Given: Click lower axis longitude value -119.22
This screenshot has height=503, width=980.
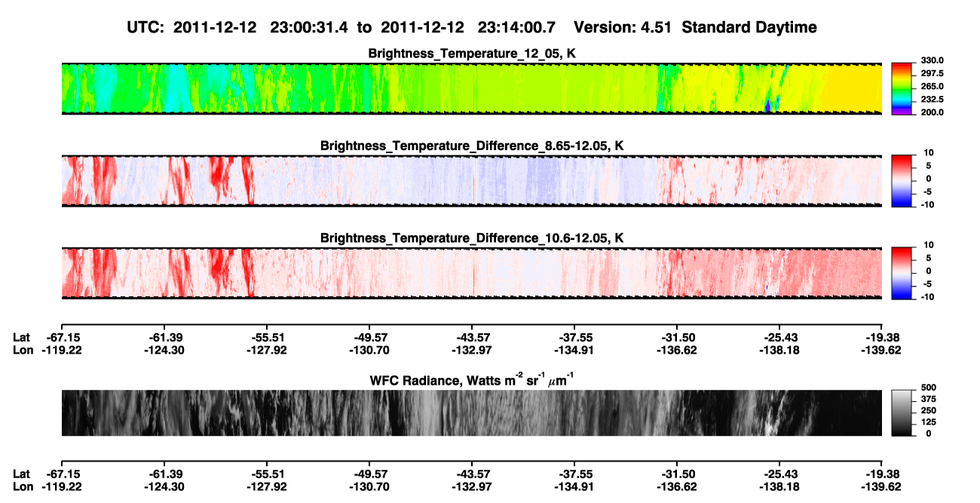Looking at the screenshot, I should [61, 487].
